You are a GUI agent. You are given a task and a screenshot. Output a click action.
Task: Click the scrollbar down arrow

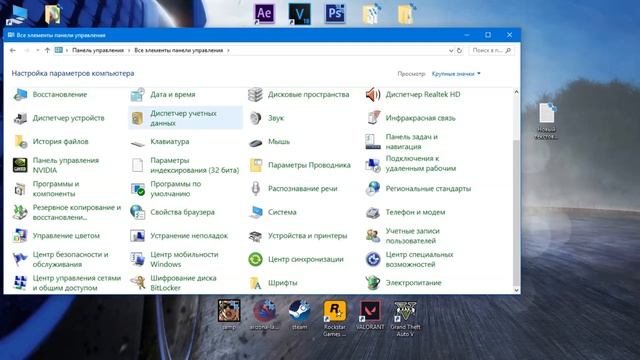[x=516, y=290]
